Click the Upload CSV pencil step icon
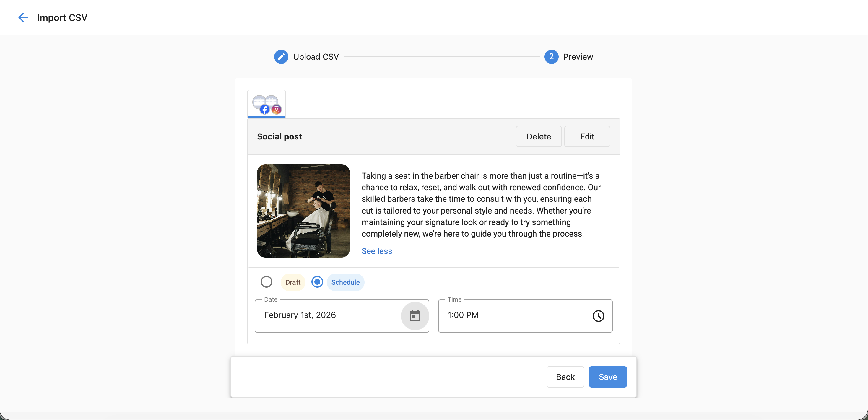868x420 pixels. click(281, 57)
